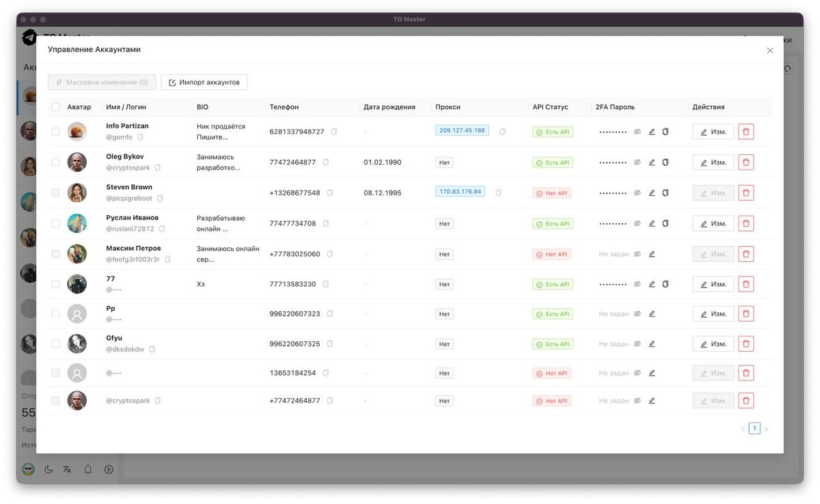The width and height of the screenshot is (820, 504).
Task: Copy proxy address 170.83.176.84
Action: coord(498,193)
